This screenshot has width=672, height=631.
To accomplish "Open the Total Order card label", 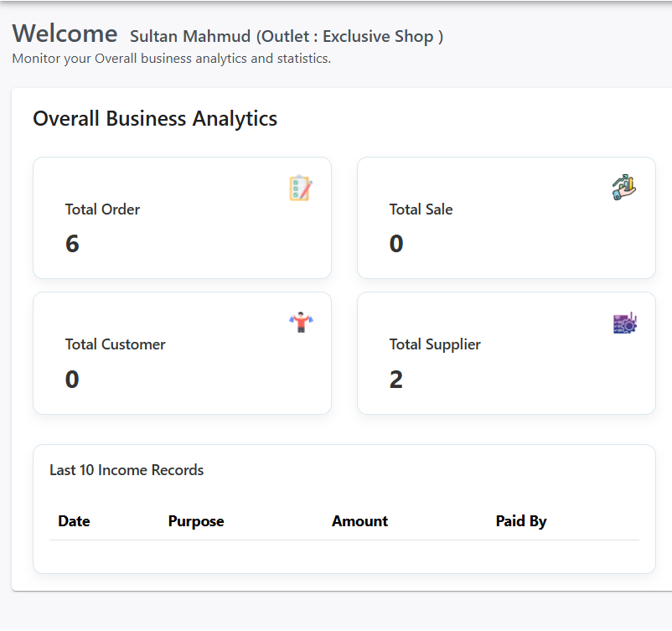I will 102,209.
